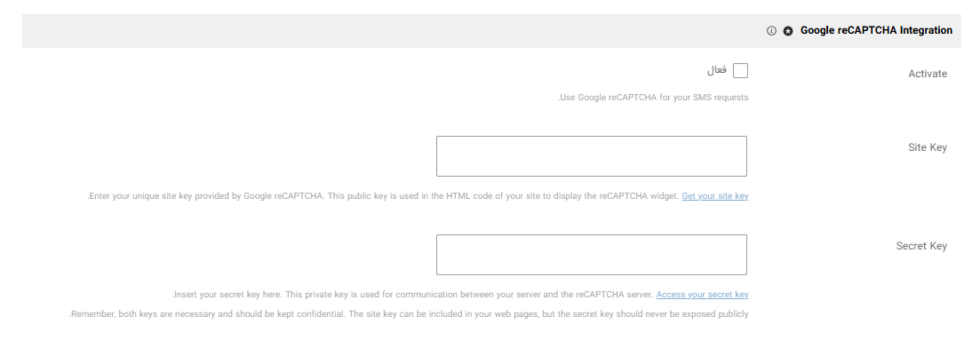Click the Remember both keys confidentiality note
The width and height of the screenshot is (980, 348).
[409, 313]
